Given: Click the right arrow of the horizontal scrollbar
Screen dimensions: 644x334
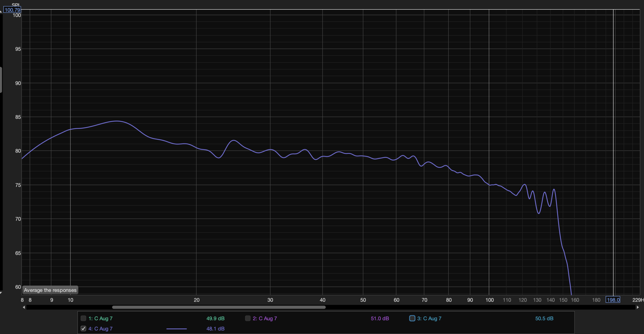Looking at the screenshot, I should (638, 307).
